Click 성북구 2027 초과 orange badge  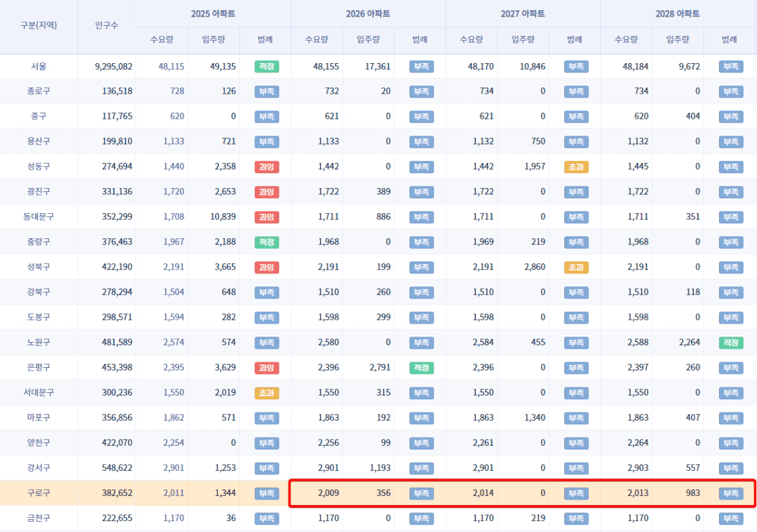[576, 267]
